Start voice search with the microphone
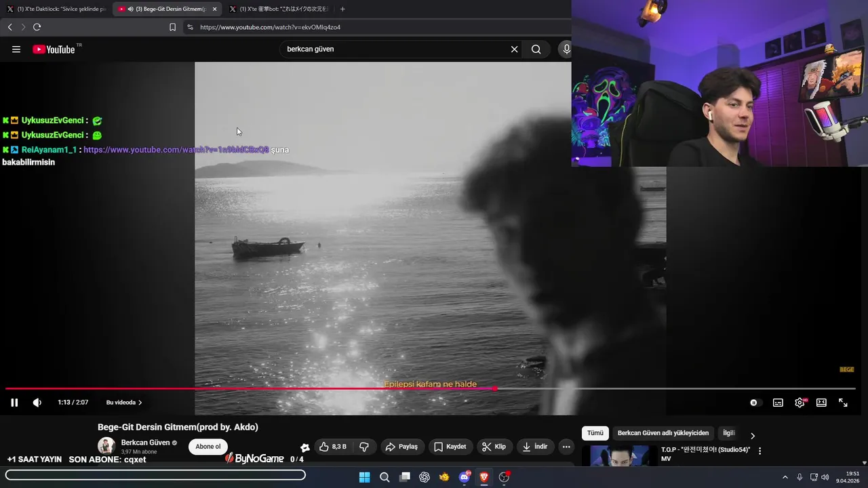This screenshot has height=488, width=868. [x=566, y=49]
